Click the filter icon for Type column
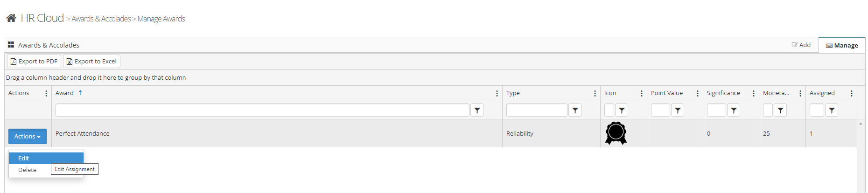This screenshot has width=868, height=193. (575, 110)
